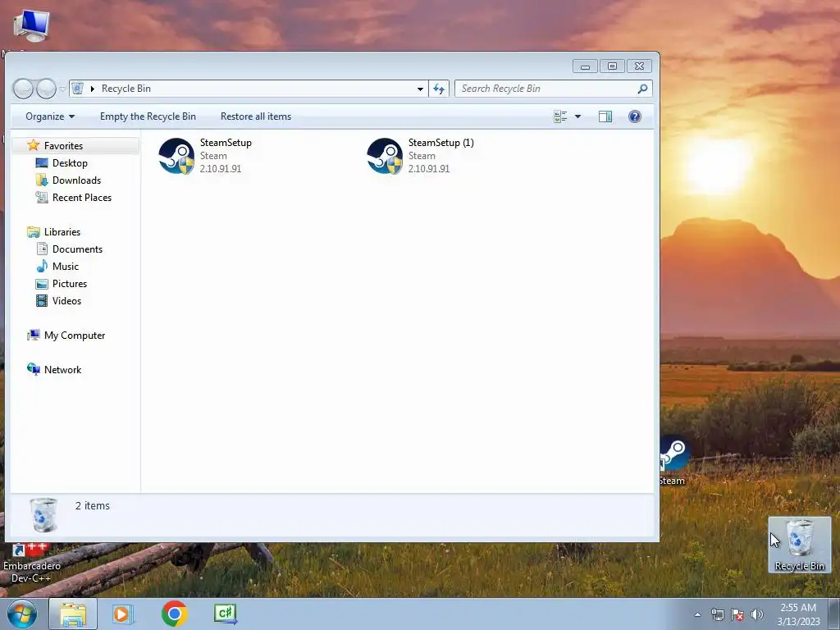Viewport: 840px width, 630px height.
Task: Select the SteamSetup file icon
Action: point(176,157)
